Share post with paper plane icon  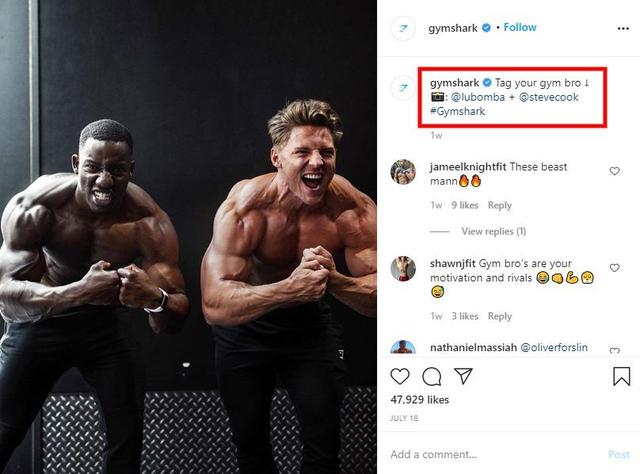[x=463, y=377]
